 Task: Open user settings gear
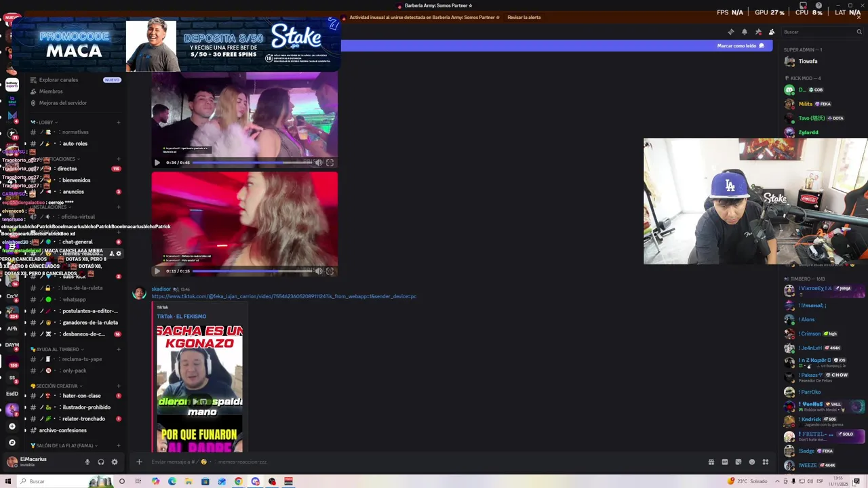[x=114, y=462]
